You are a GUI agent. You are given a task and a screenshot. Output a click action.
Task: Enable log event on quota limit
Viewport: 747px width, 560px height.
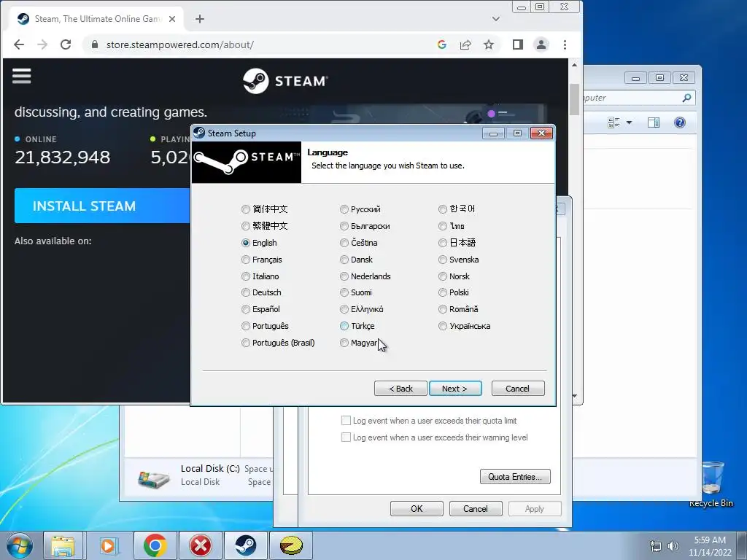point(346,421)
